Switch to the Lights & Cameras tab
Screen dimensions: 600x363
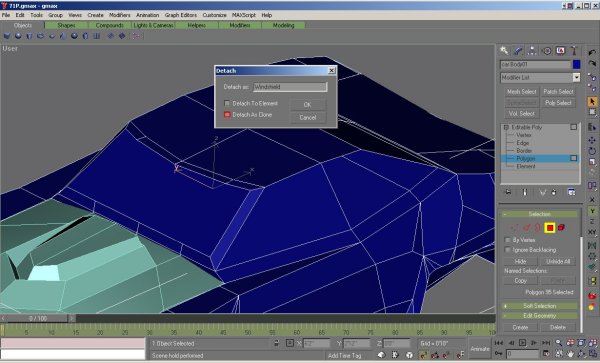tap(153, 25)
